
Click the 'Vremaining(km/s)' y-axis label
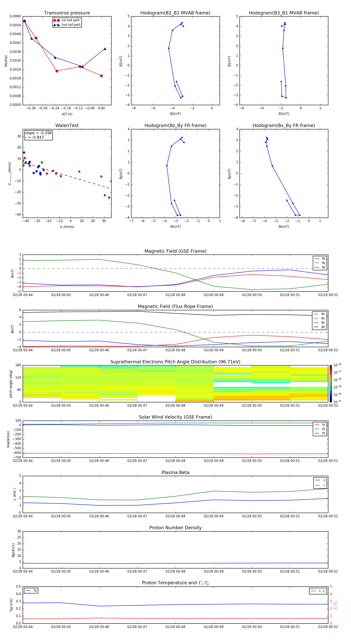click(10, 173)
